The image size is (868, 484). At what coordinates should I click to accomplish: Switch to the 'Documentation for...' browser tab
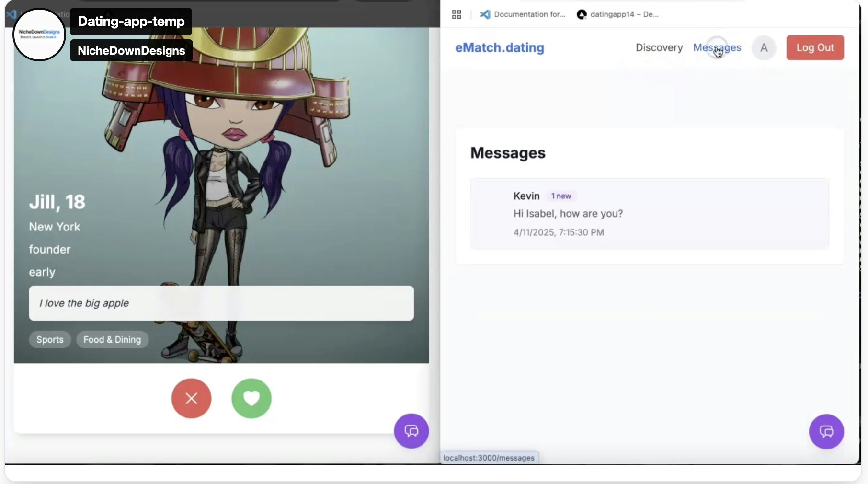point(529,14)
